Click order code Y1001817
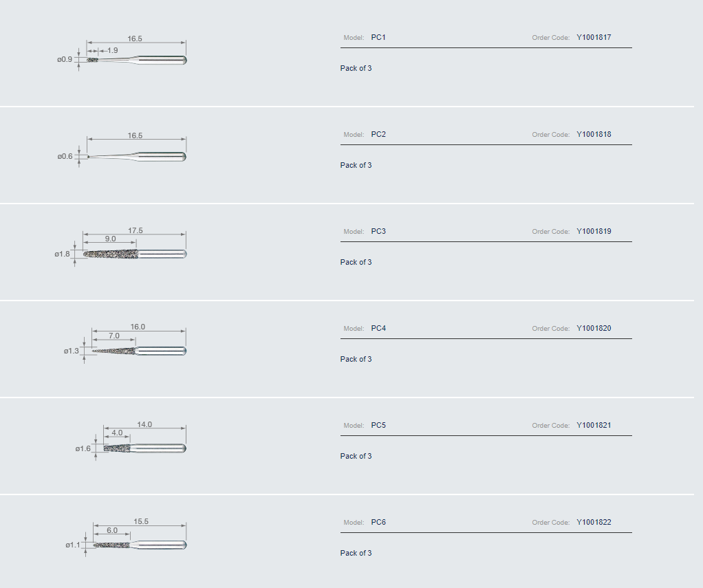 coord(594,38)
